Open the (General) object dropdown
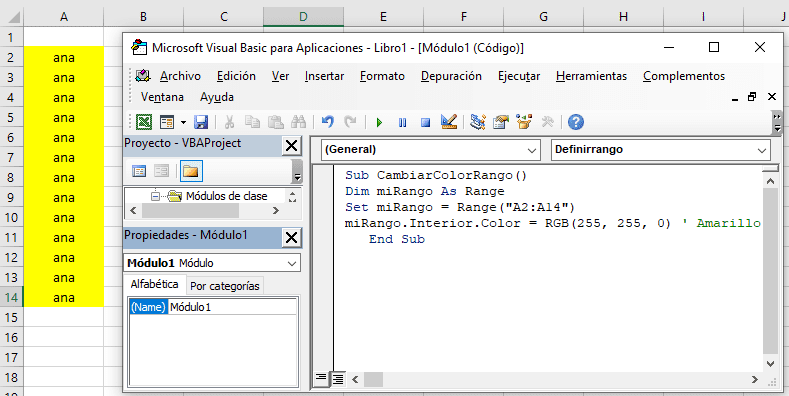This screenshot has width=789, height=396. click(x=532, y=150)
